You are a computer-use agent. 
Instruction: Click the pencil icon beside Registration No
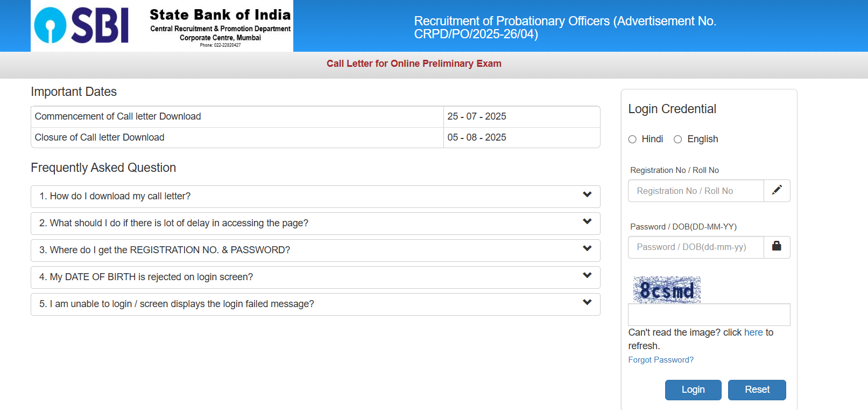pos(777,190)
